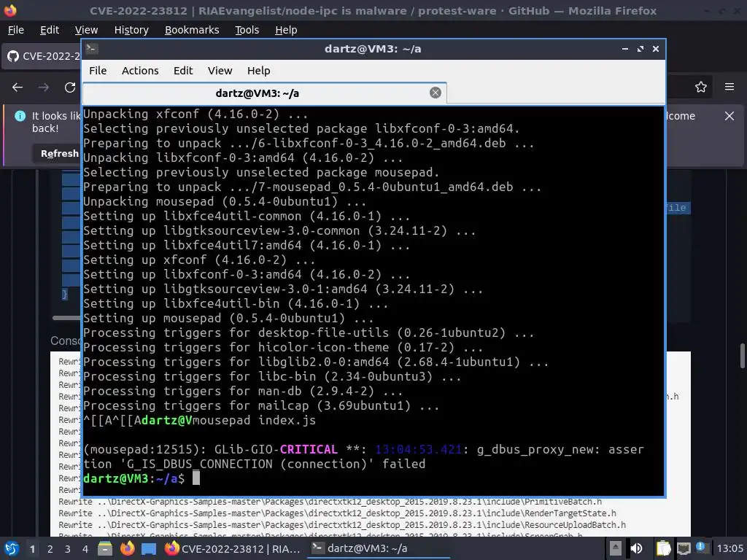Open the File menu in the terminal window
This screenshot has width=747, height=560.
(98, 71)
